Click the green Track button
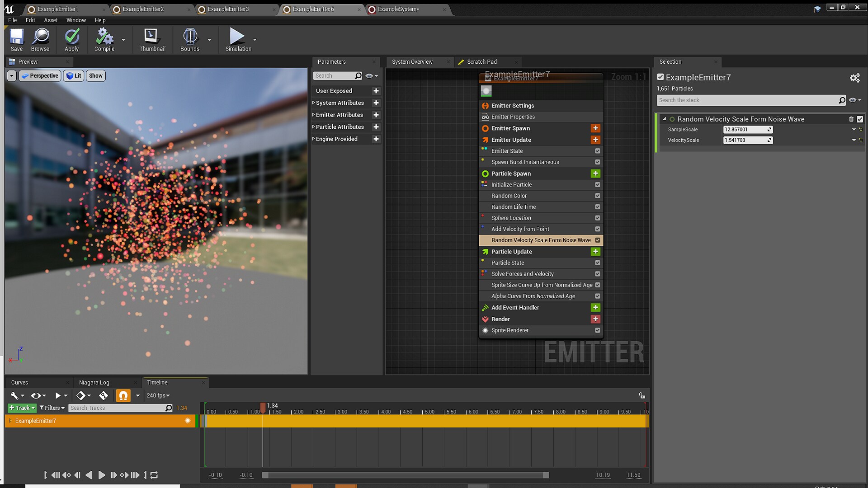This screenshot has height=488, width=868. click(22, 408)
